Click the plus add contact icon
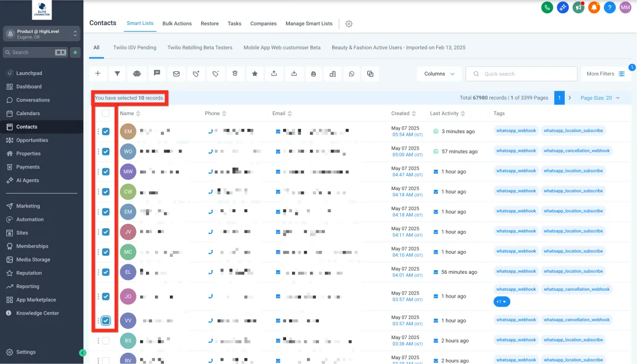 coord(98,74)
